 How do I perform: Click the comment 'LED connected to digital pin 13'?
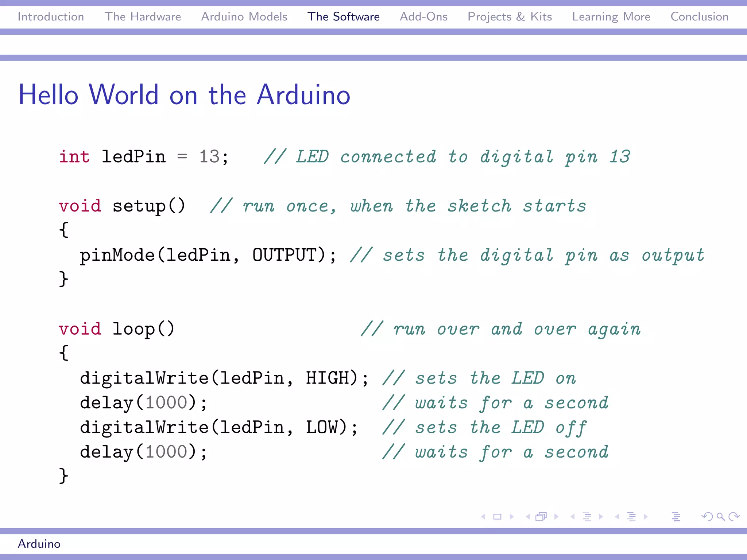(x=463, y=157)
